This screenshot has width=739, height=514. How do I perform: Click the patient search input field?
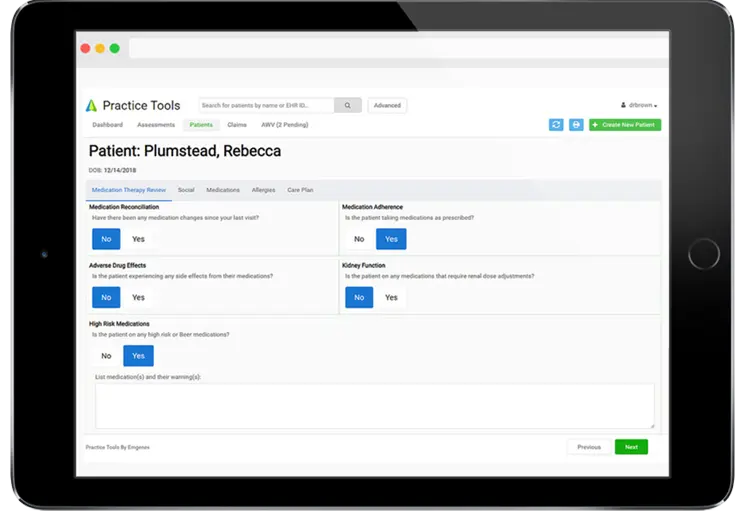pos(266,106)
